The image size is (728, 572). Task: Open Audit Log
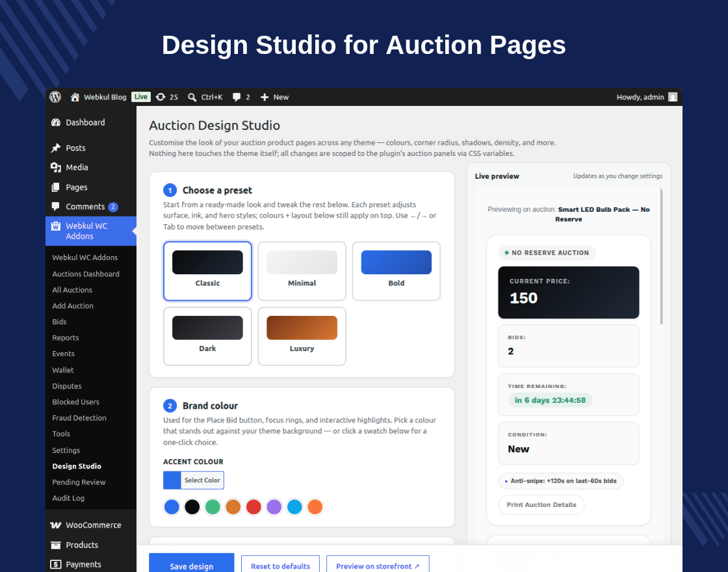pos(68,498)
